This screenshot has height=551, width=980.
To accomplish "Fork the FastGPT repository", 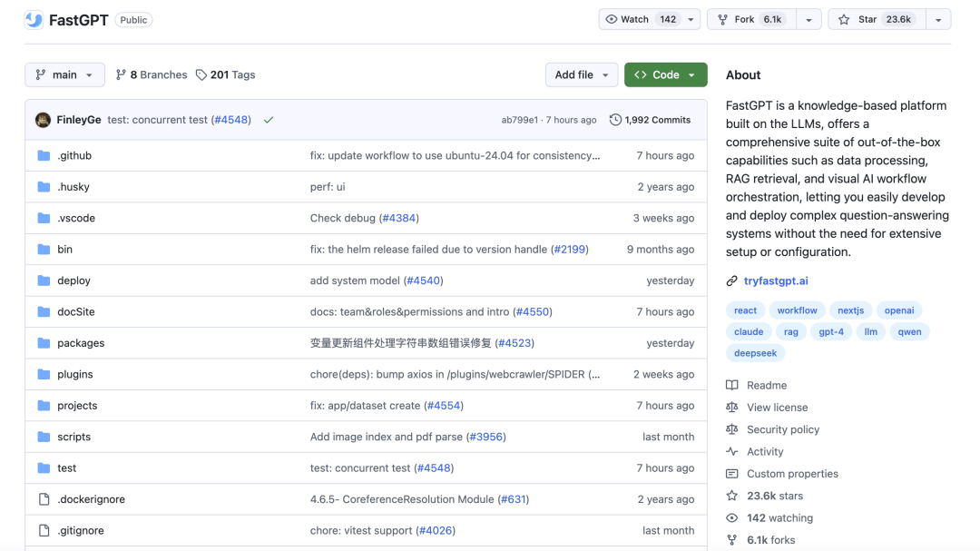I will (x=752, y=19).
